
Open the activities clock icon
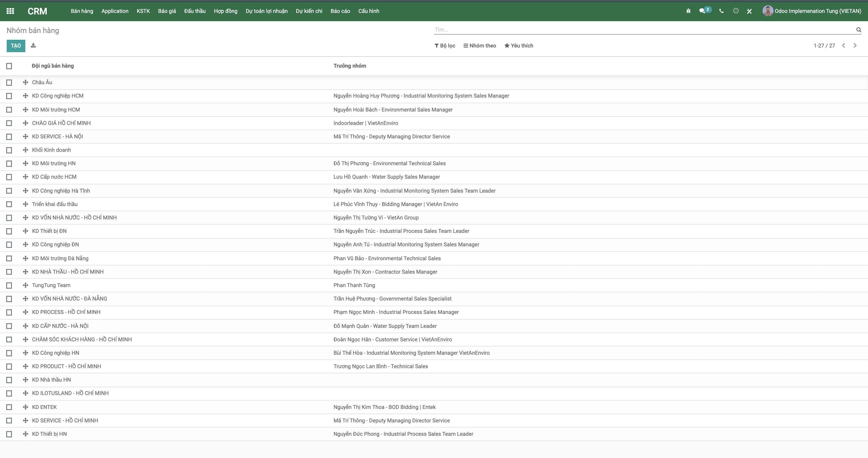point(736,11)
